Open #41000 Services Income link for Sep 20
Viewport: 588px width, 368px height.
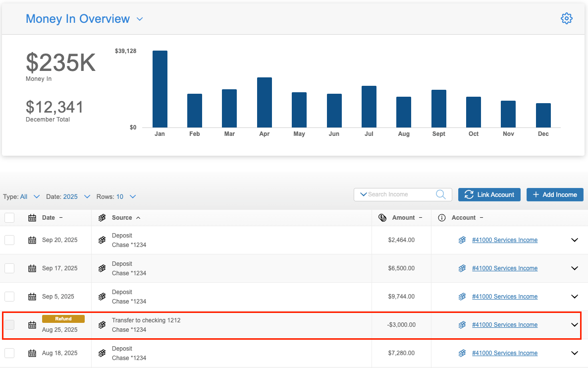click(x=505, y=240)
